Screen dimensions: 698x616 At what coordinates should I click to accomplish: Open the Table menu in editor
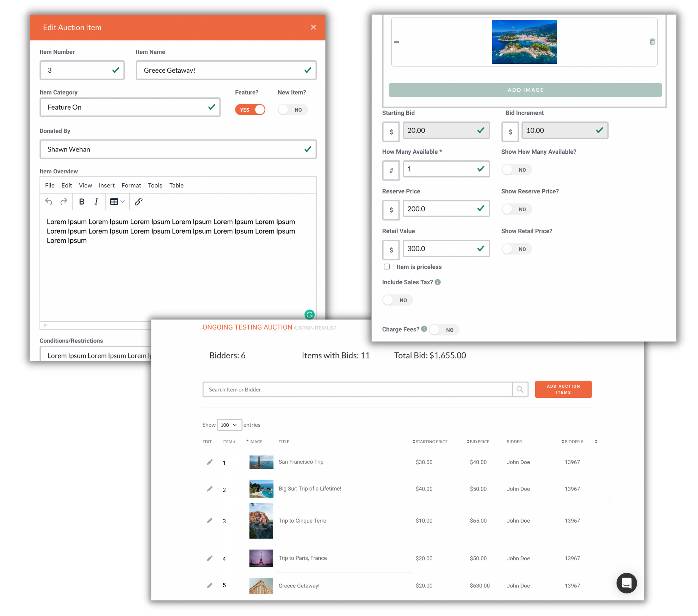[176, 185]
